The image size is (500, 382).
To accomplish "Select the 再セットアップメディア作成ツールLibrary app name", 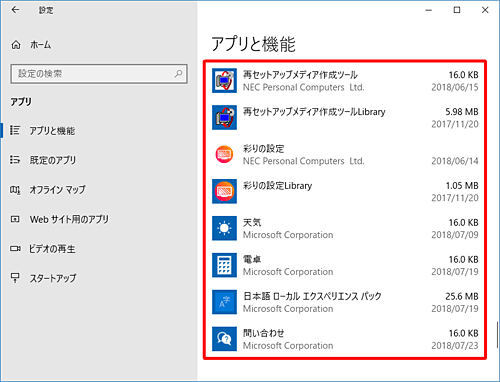I will coord(314,112).
